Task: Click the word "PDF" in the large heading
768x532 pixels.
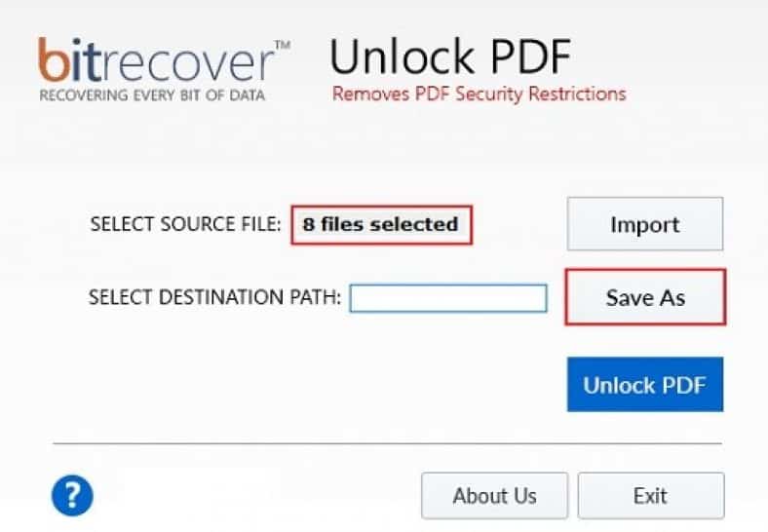Action: coord(530,57)
